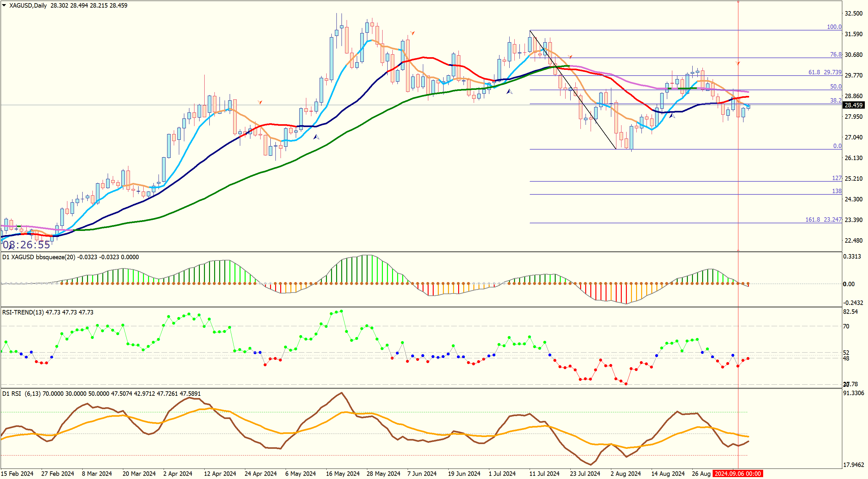Click the 61.8 29.739 Fibonacci level label
868x479 pixels.
(x=824, y=72)
